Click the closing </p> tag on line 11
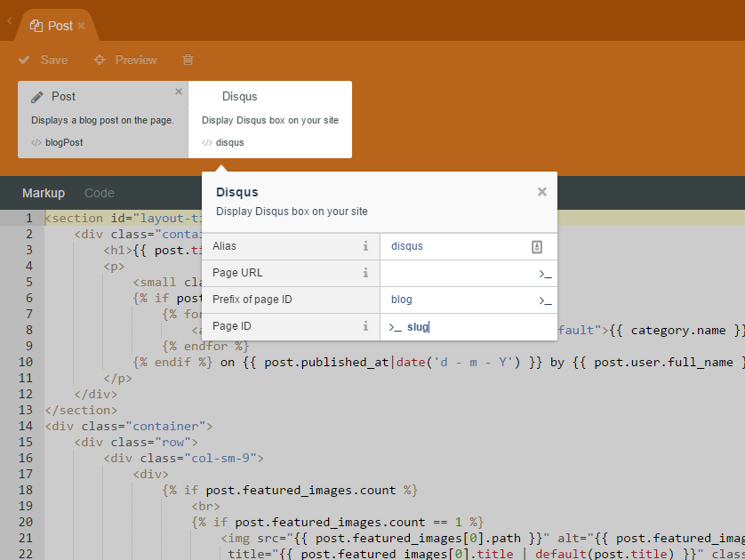Viewport: 745px width, 560px height. pos(118,378)
